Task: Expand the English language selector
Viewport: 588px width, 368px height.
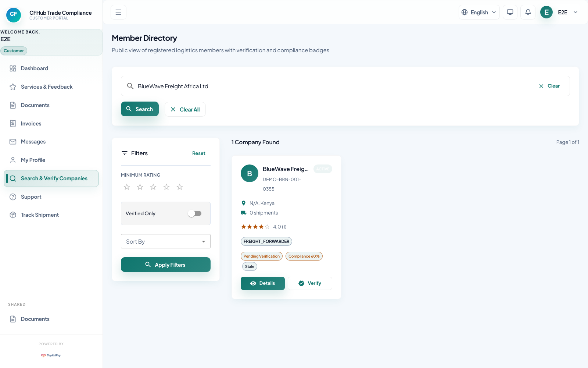Action: (x=479, y=12)
